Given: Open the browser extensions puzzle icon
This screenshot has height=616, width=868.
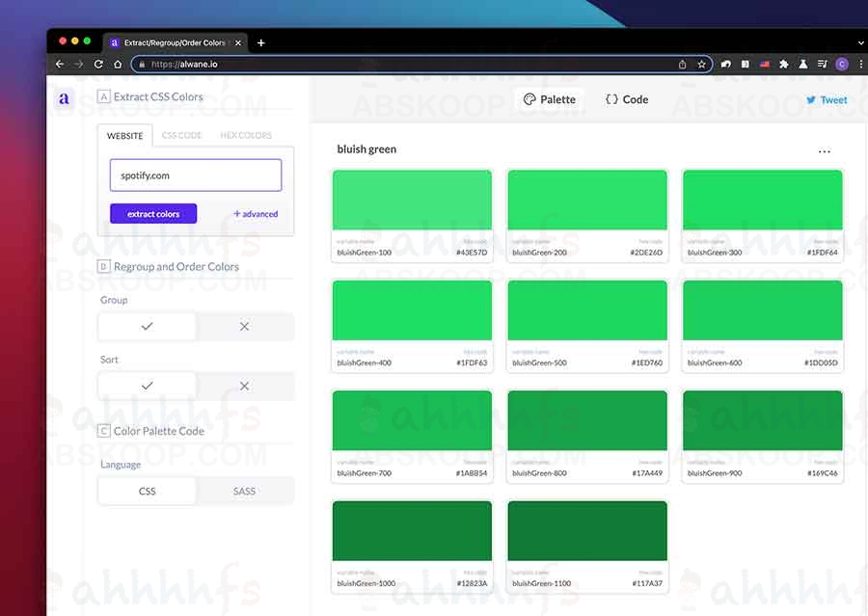Looking at the screenshot, I should click(783, 65).
